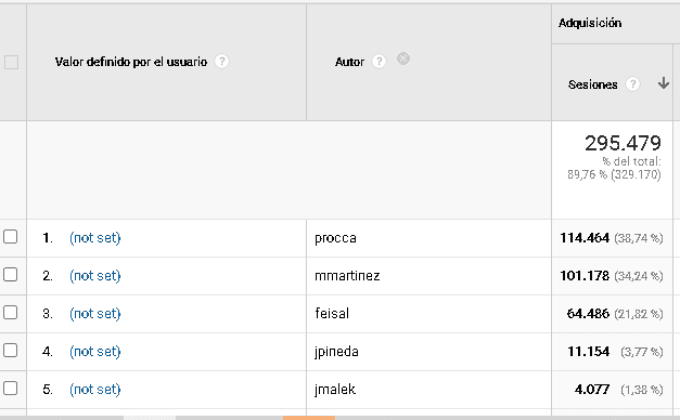680x420 pixels.
Task: Click the Sesiones sort descending arrow
Action: [663, 85]
